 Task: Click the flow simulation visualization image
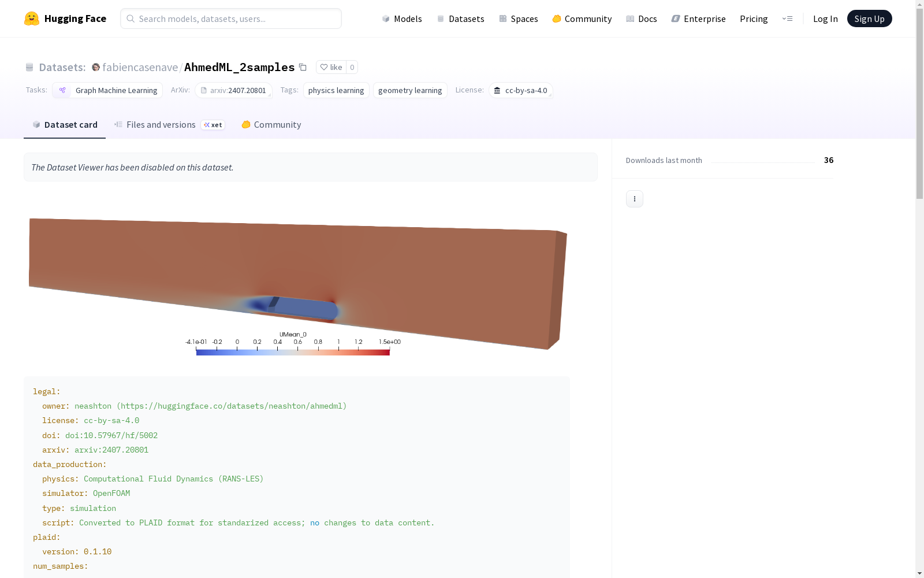[x=297, y=282]
